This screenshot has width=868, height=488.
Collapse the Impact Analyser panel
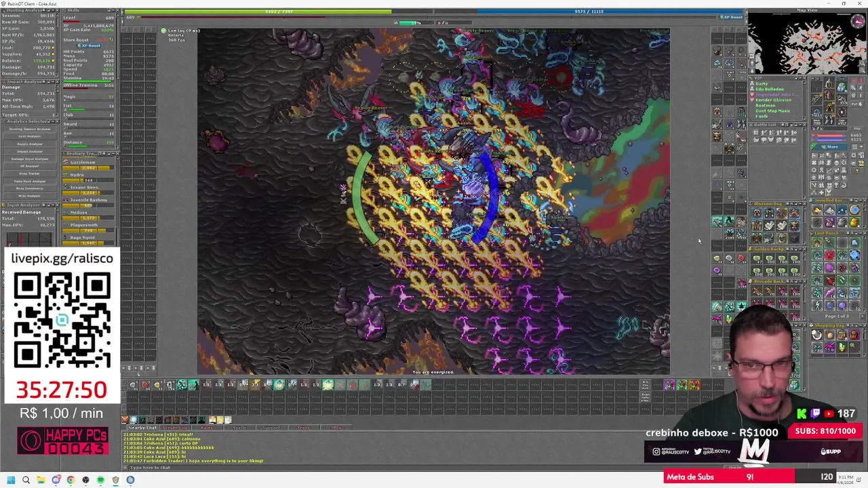coord(52,81)
